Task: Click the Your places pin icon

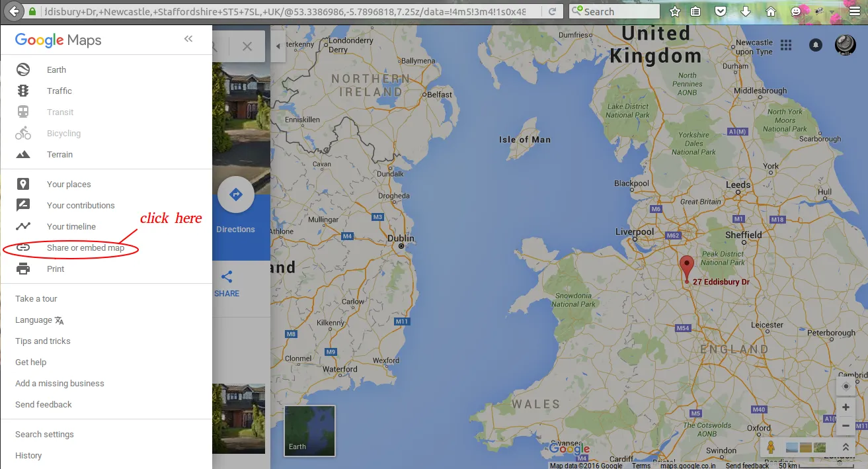Action: click(x=23, y=184)
